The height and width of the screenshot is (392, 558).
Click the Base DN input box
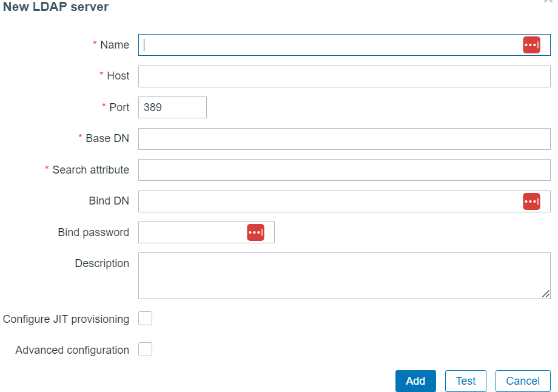point(344,139)
